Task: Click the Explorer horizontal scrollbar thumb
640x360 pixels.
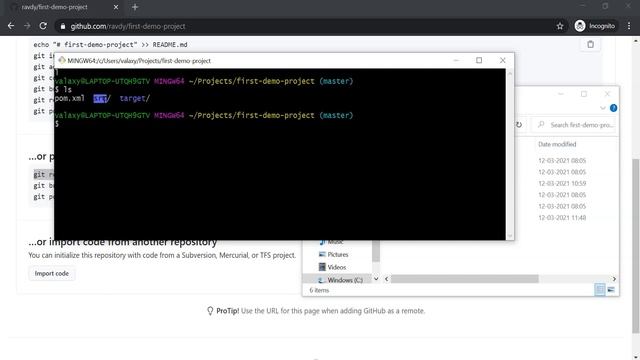Action: click(464, 279)
